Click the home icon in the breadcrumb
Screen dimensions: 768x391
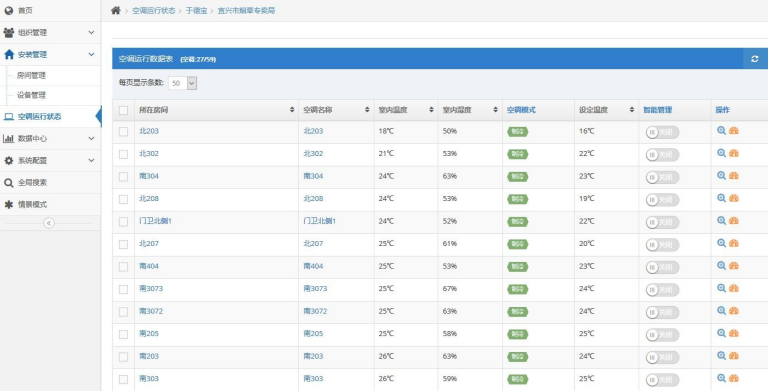(116, 10)
